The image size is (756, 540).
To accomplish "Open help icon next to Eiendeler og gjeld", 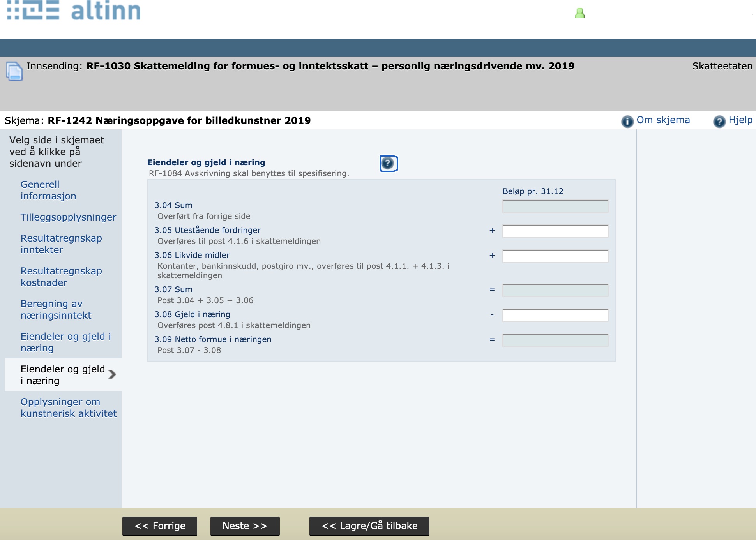I will 389,163.
